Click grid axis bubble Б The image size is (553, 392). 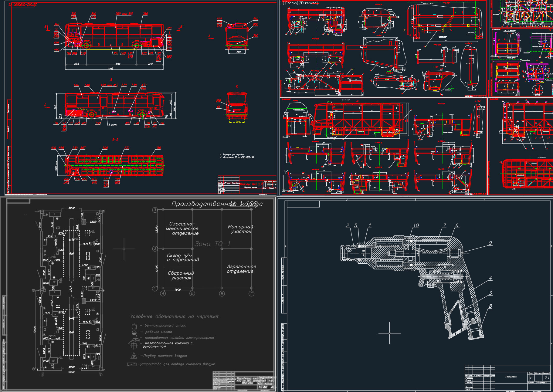pyautogui.click(x=192, y=293)
